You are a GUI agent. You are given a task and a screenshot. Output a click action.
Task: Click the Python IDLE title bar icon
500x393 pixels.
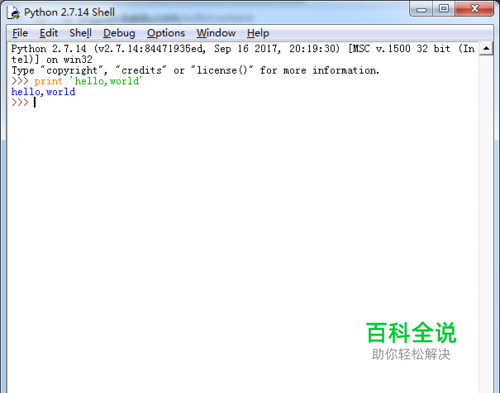coord(14,12)
